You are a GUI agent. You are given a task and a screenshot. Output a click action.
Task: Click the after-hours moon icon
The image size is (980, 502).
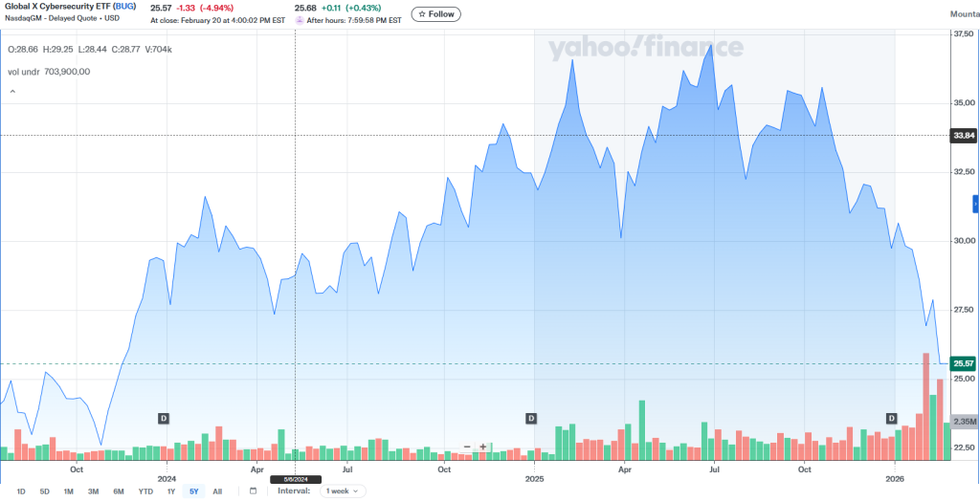click(x=300, y=20)
